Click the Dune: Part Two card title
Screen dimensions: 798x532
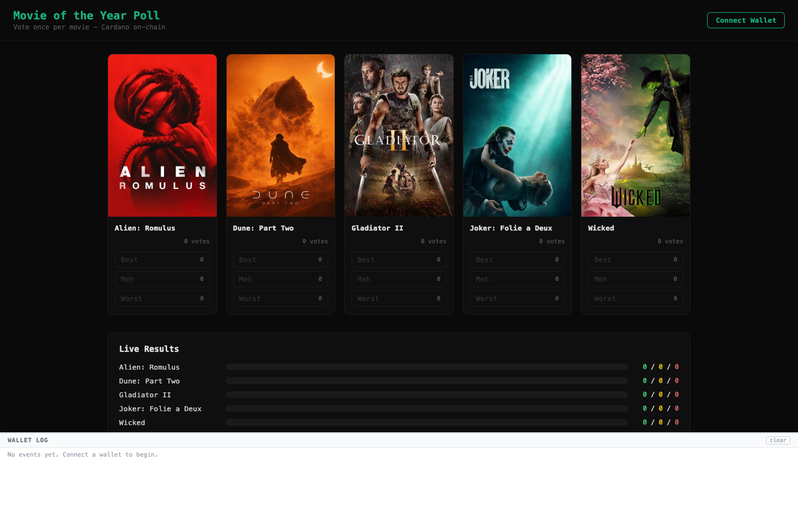(x=263, y=228)
